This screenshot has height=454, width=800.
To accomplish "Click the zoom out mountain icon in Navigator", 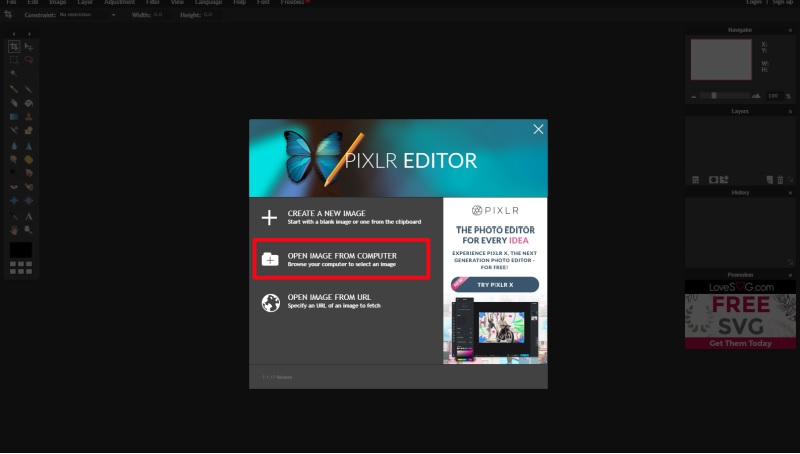I will pyautogui.click(x=694, y=96).
